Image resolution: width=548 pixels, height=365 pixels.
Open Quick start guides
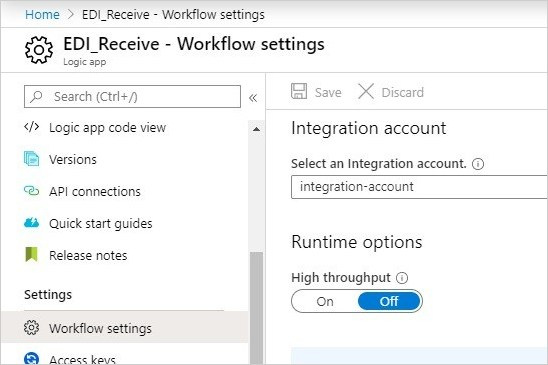click(101, 223)
